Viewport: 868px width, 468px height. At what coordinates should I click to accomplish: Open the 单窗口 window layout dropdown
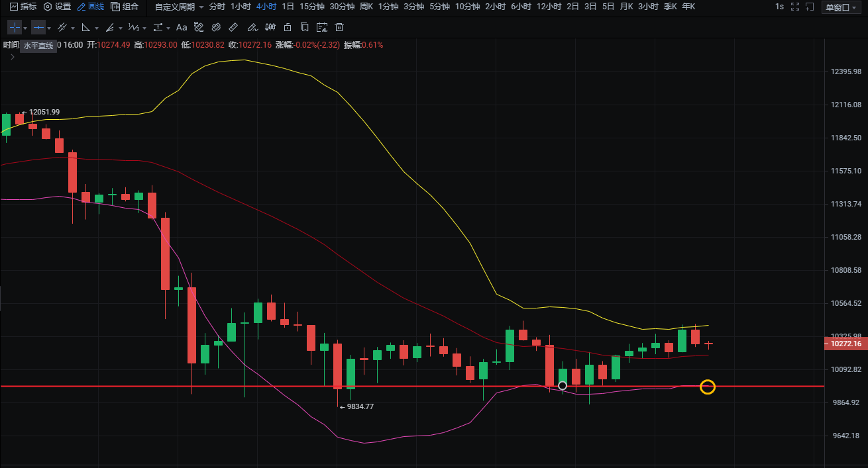[840, 7]
